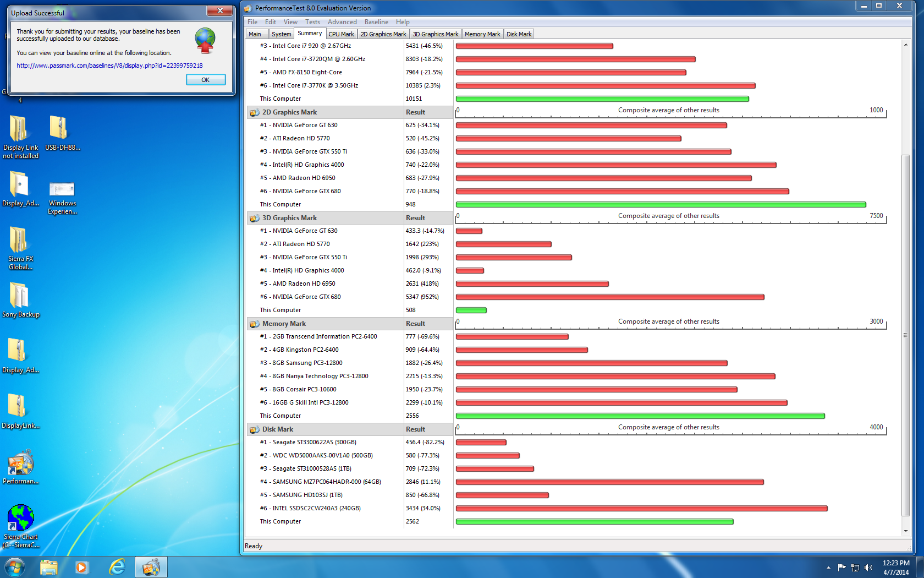The width and height of the screenshot is (924, 578).
Task: Select the Sony Backup desktop folder
Action: pos(20,299)
